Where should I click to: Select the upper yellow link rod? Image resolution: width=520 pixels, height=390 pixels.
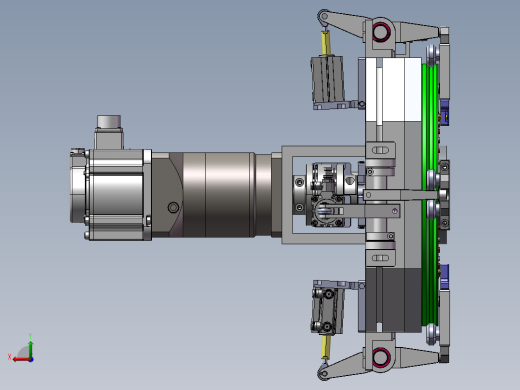click(x=326, y=43)
